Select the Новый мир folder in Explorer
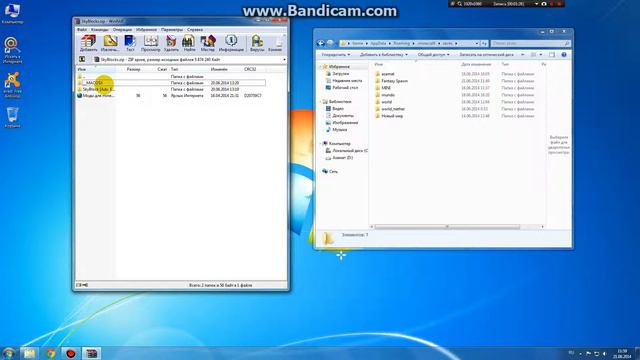The height and width of the screenshot is (360, 640). [392, 116]
